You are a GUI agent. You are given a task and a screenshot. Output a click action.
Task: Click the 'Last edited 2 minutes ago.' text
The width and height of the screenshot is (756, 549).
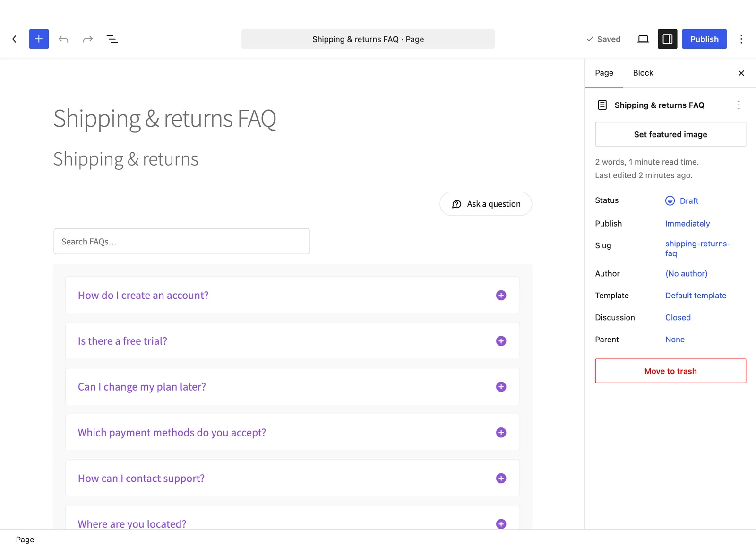coord(644,175)
